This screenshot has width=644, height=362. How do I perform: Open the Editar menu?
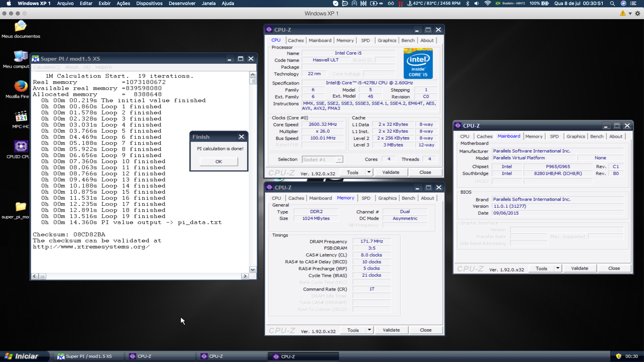(x=86, y=3)
